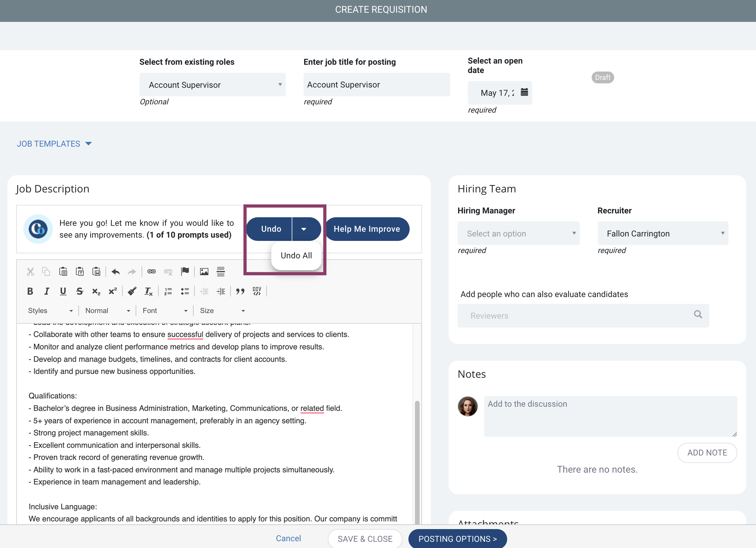Click the job description scrollbar
756x548 pixels.
(x=417, y=462)
